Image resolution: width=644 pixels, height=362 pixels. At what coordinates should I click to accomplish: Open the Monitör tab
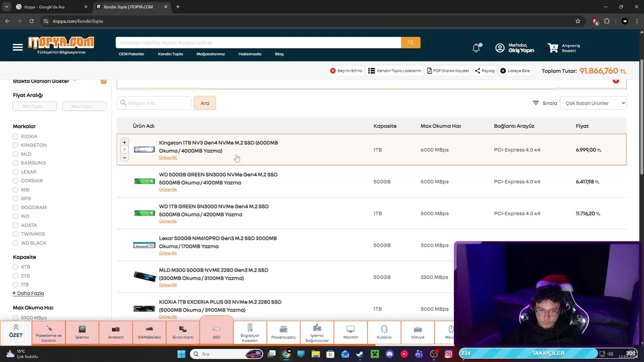click(351, 333)
